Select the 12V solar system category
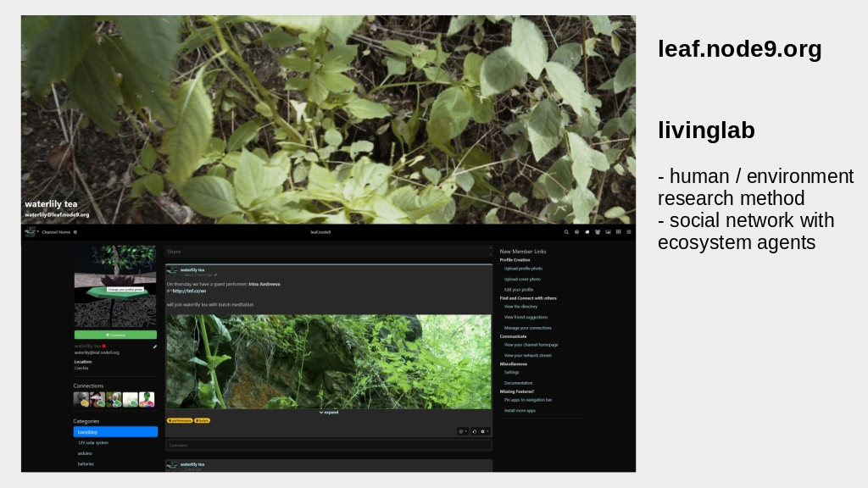Screen dimensions: 868x488 93,442
